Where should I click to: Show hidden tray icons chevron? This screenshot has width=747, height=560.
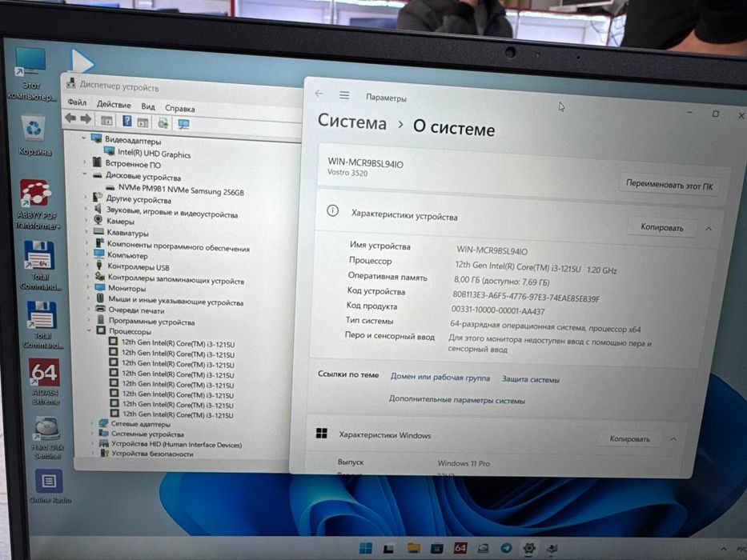click(x=724, y=549)
